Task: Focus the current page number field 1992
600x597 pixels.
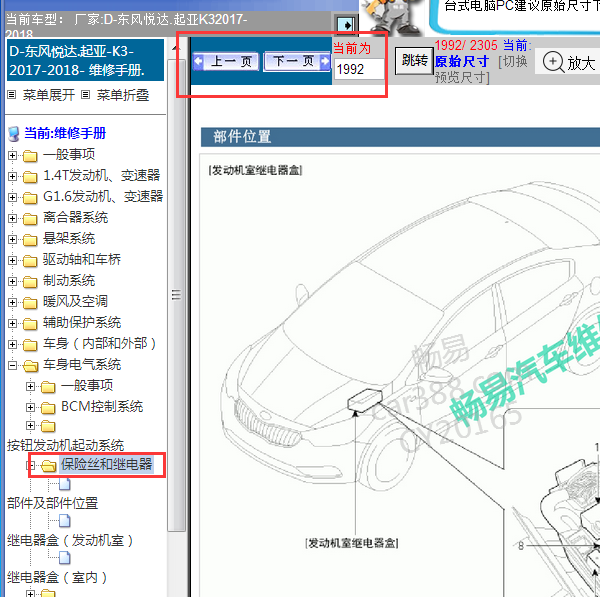Action: [359, 69]
